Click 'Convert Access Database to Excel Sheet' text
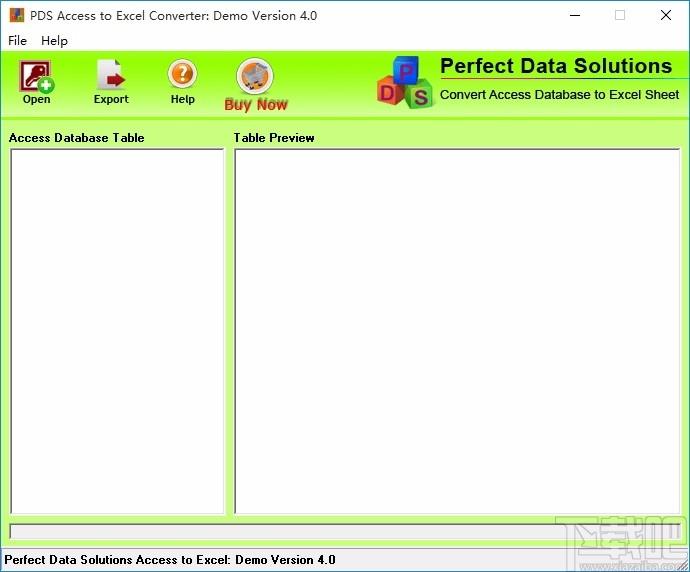 tap(559, 95)
